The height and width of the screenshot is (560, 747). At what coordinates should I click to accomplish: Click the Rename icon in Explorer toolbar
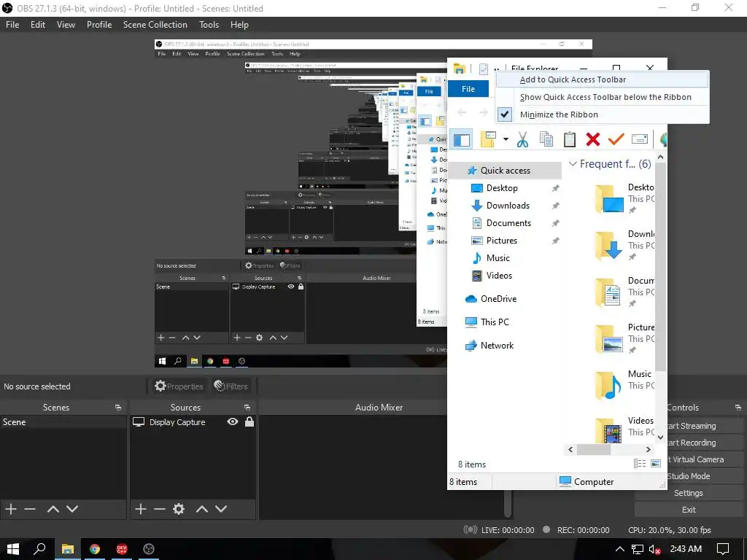pyautogui.click(x=639, y=139)
